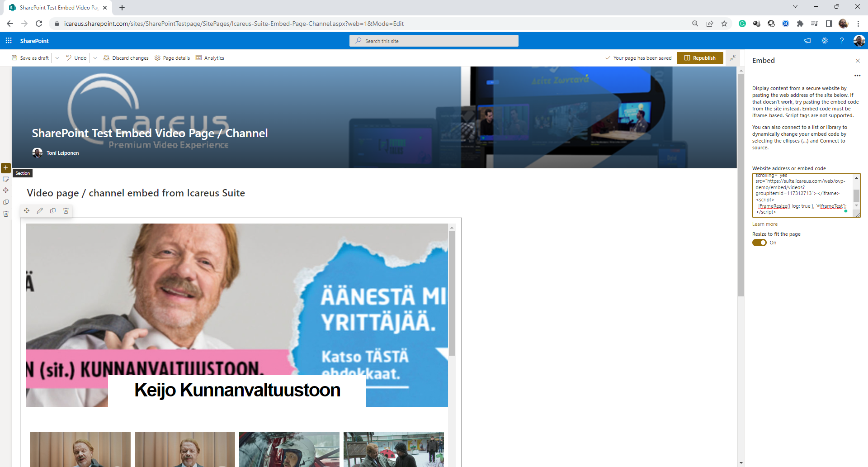The height and width of the screenshot is (467, 868).
Task: Open SharePoint settings gear
Action: point(825,41)
